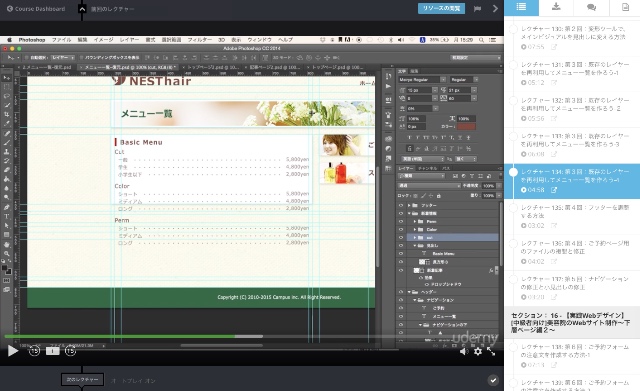Image resolution: width=640 pixels, height=391 pixels.
Task: Open the notes document tab
Action: pyautogui.click(x=625, y=7)
